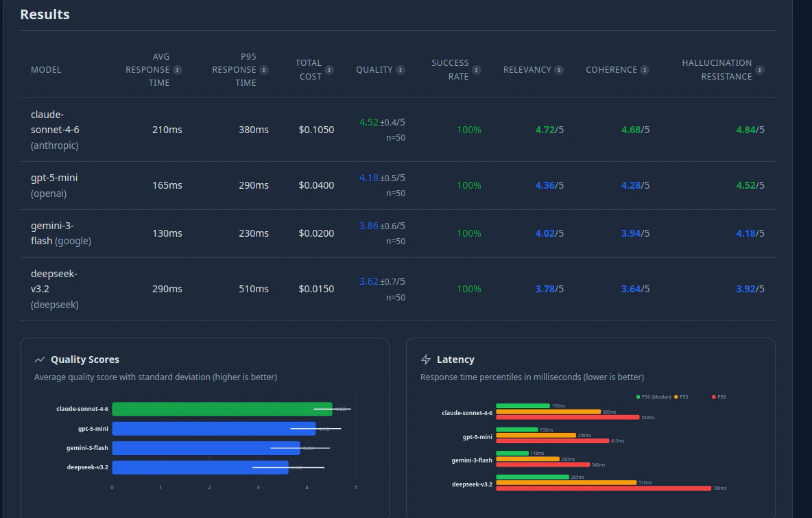The image size is (812, 518).
Task: Click the Quality Scores chart title
Action: (85, 360)
